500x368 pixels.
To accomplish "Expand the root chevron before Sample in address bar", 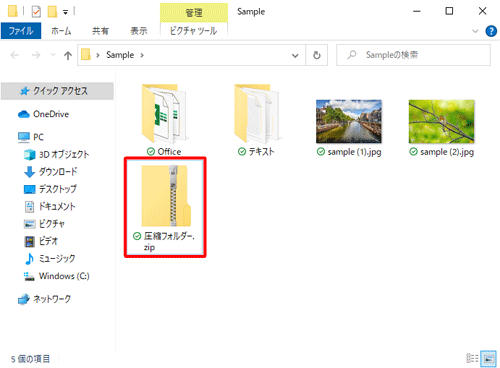I will tap(98, 55).
